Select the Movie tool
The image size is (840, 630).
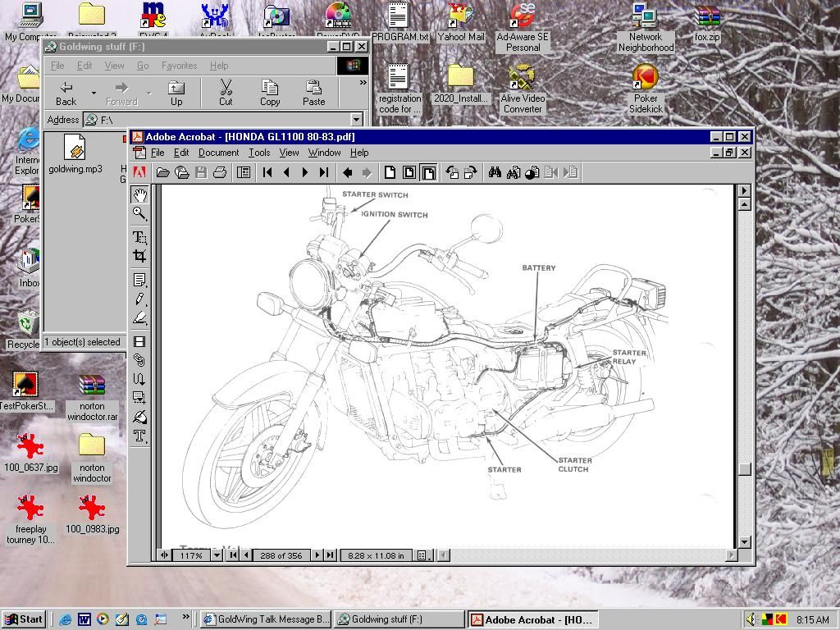(x=139, y=341)
